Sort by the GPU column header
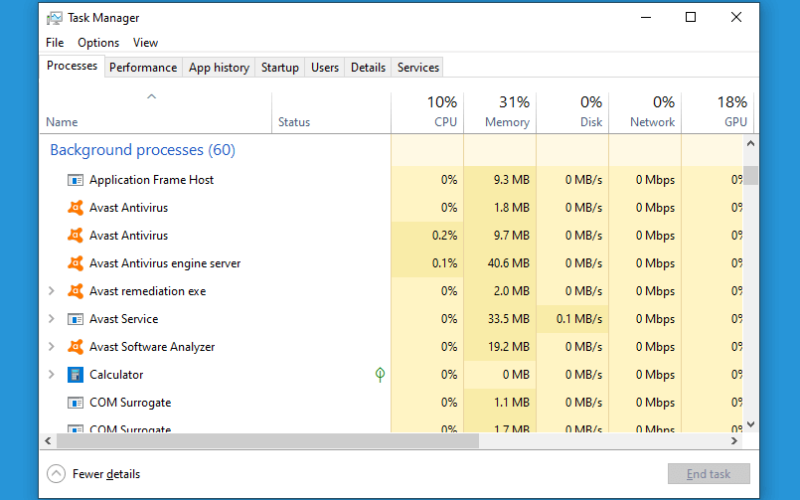Viewport: 800px width, 500px height. (x=717, y=113)
